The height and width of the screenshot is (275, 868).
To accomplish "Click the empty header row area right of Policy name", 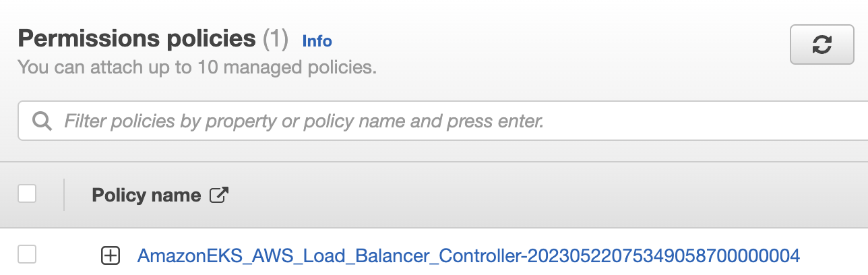I will [x=539, y=195].
